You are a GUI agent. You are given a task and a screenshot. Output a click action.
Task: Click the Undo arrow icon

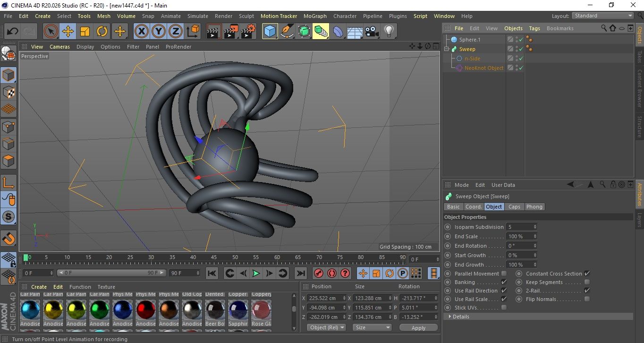[13, 32]
